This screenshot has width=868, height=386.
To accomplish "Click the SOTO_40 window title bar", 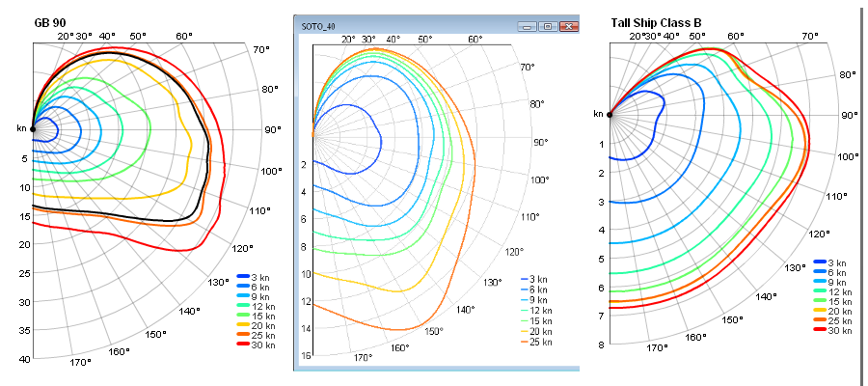I will [405, 27].
